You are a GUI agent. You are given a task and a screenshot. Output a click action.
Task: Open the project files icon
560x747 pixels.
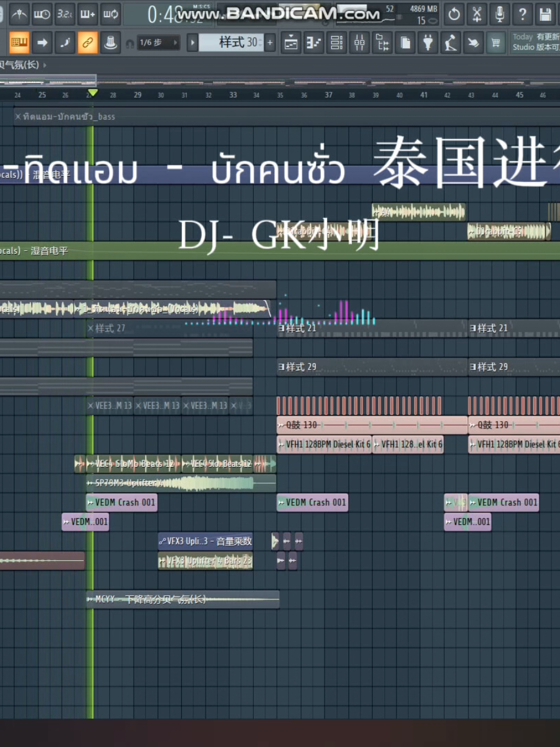click(x=405, y=43)
